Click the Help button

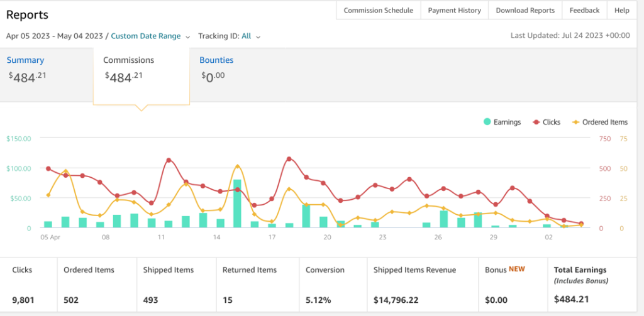(621, 10)
